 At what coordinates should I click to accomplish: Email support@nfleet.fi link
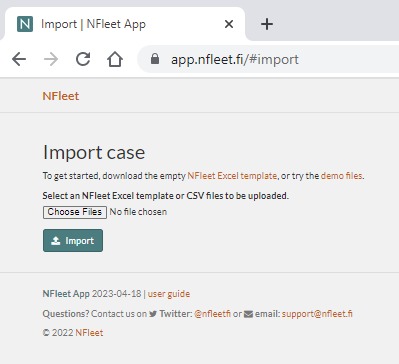click(317, 314)
